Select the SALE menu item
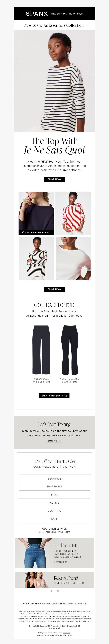The width and height of the screenshot is (109, 644). click(54, 519)
